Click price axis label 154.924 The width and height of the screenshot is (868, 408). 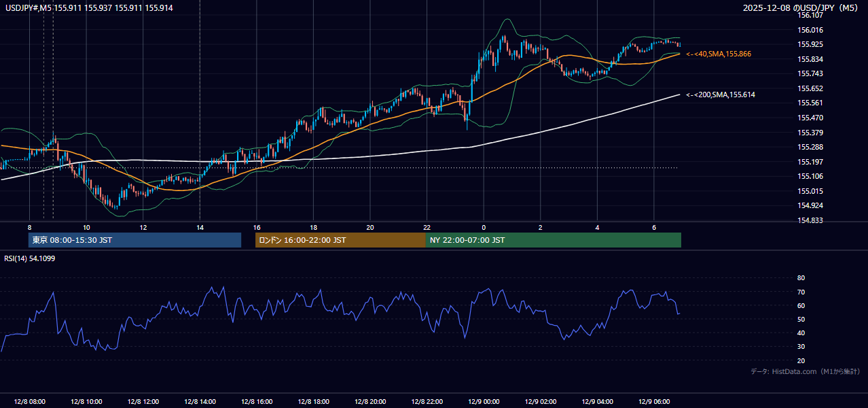810,205
